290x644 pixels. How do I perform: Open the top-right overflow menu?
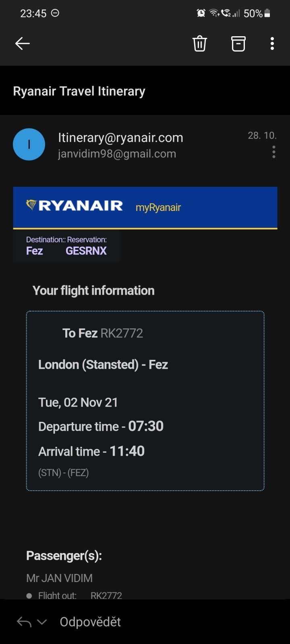(x=272, y=43)
